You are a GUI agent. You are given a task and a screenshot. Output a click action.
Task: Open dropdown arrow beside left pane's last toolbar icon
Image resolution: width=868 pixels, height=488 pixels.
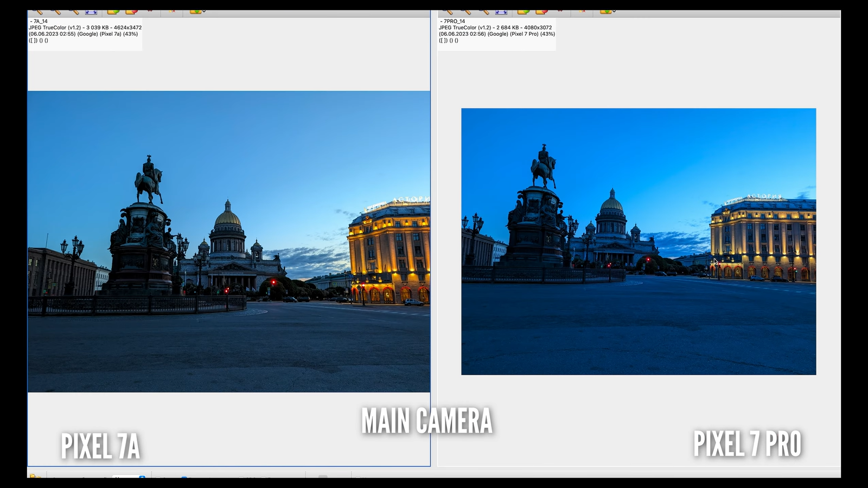(204, 11)
